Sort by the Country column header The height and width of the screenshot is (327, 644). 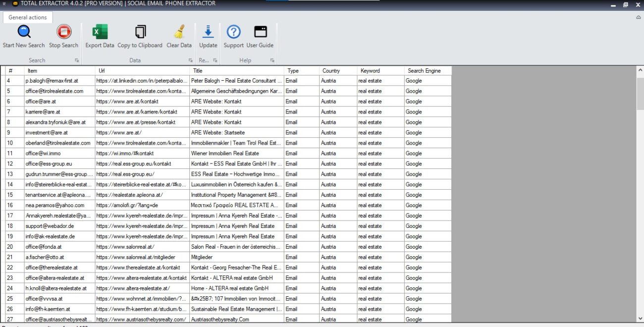338,71
